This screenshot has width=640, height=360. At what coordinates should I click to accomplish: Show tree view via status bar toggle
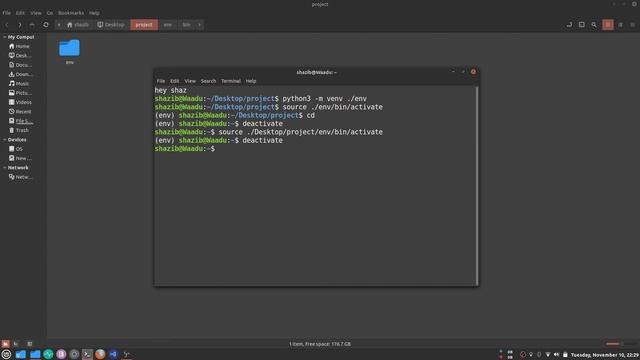(16, 344)
